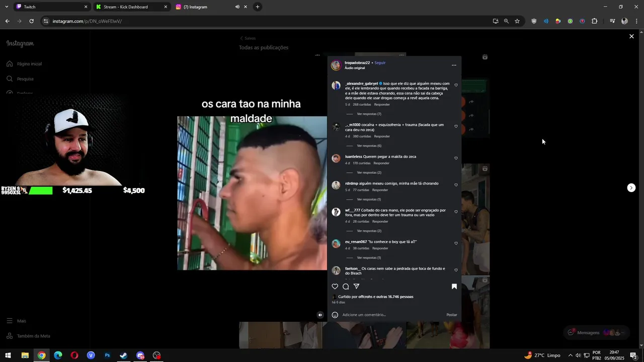Switch to Stream - Kick Dashboard tab

(132, 7)
